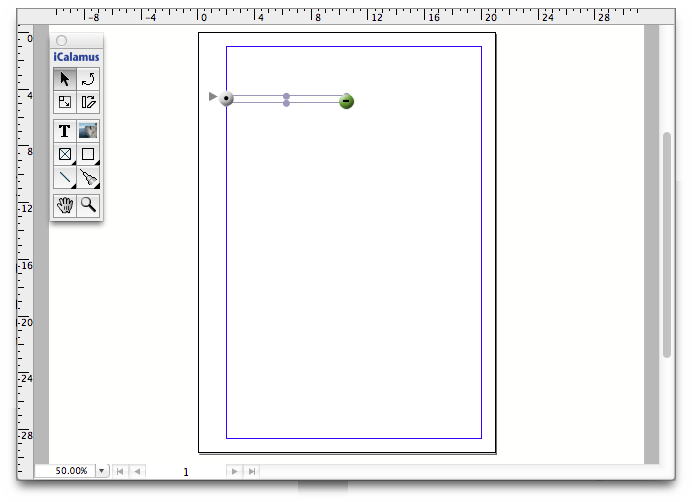Select the Text frame tool
This screenshot has height=502, width=692.
pyautogui.click(x=65, y=131)
